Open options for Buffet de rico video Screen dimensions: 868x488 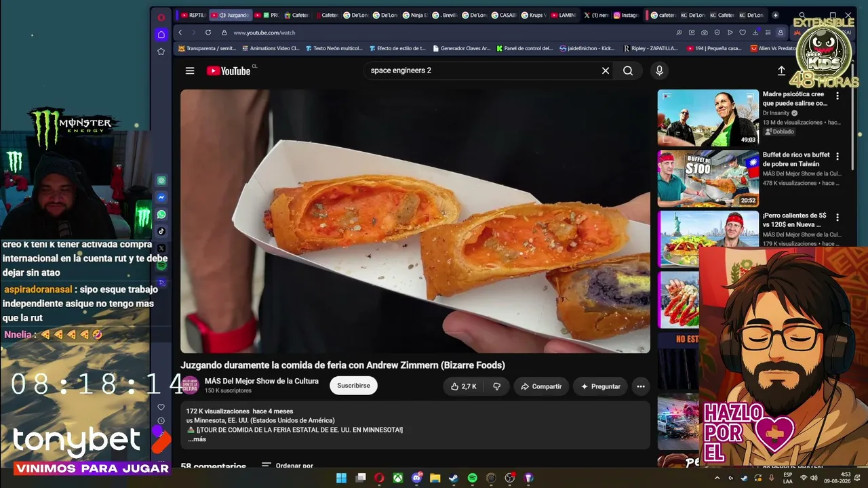point(837,157)
